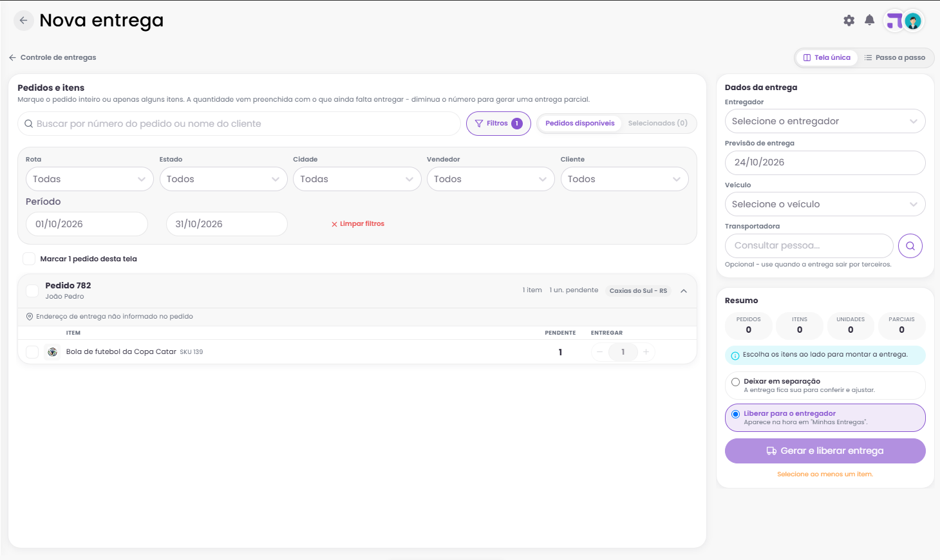Switch to 'Passo a passo' view
940x560 pixels.
(895, 58)
